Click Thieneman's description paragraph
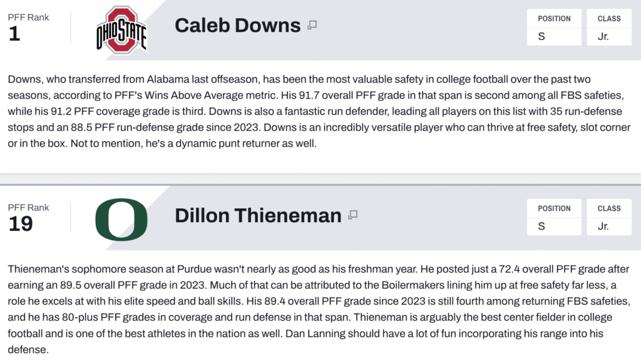641x364 pixels. [319, 309]
